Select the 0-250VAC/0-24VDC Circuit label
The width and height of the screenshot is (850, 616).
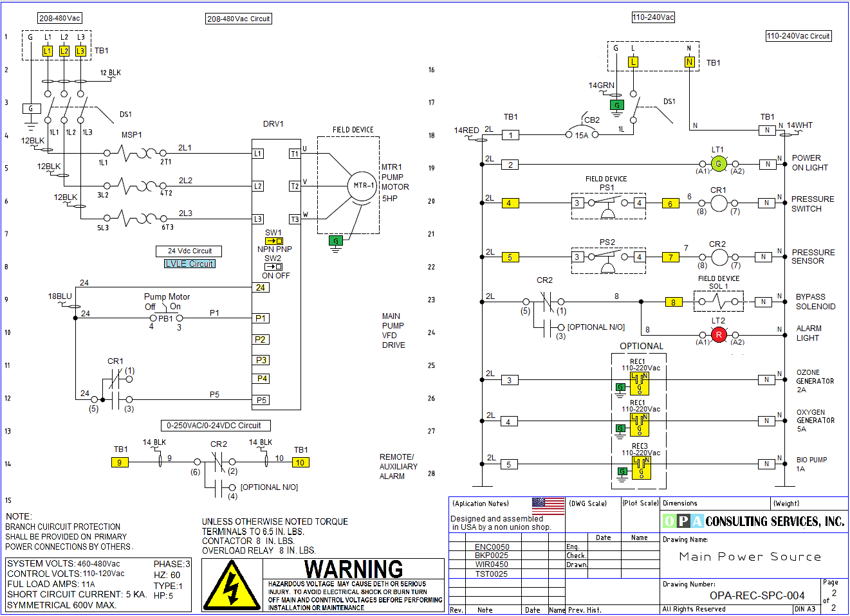tap(215, 426)
